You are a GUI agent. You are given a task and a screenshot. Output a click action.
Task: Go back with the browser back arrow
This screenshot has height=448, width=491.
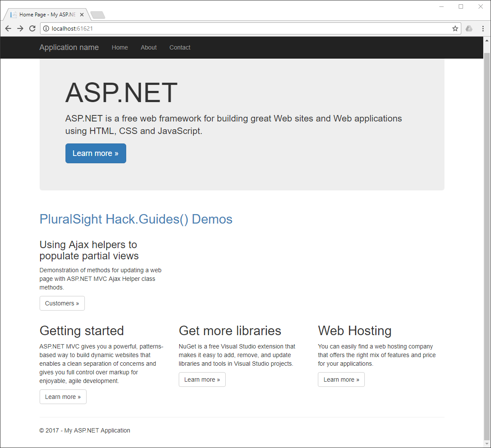click(8, 28)
